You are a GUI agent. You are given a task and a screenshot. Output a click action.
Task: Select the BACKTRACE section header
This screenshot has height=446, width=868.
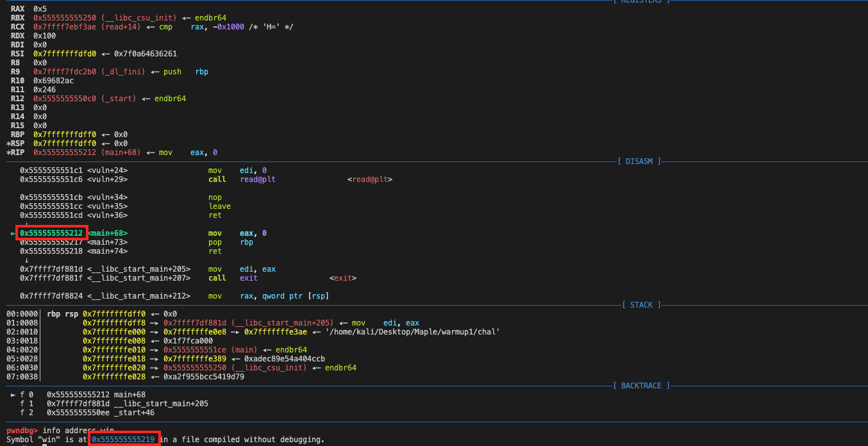coord(641,386)
